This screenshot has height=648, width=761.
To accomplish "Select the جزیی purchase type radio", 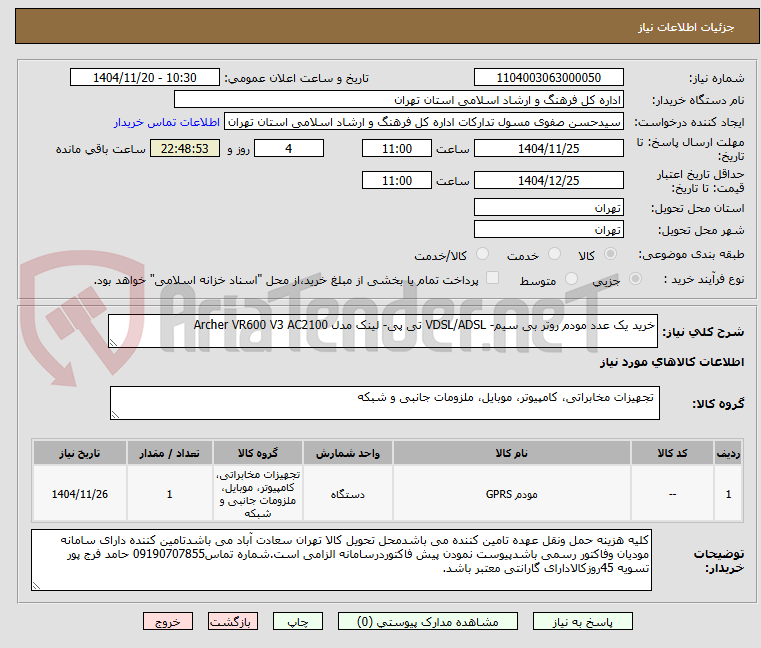I will tap(635, 279).
